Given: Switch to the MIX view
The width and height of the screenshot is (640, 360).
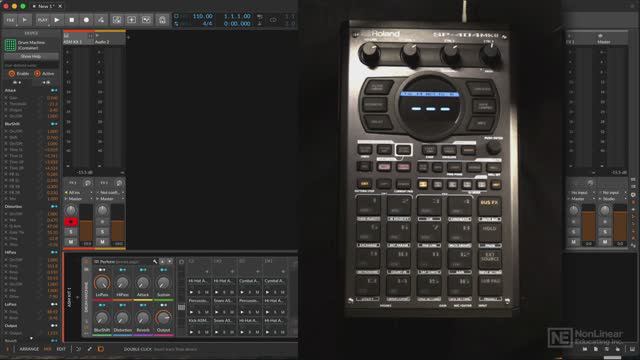Looking at the screenshot, I should 48,349.
